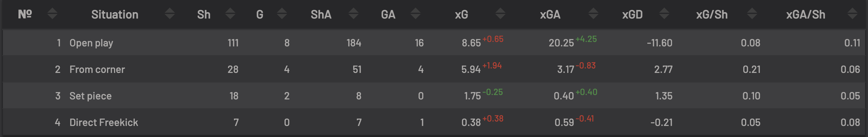This screenshot has height=137, width=868.
Task: Click sort arrows beside xGA/Sh header
Action: point(852,14)
